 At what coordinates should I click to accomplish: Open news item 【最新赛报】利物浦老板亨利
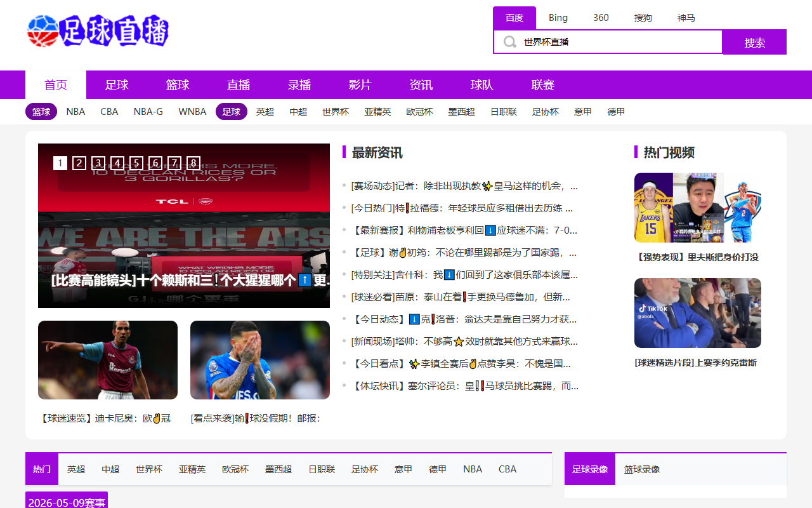click(x=464, y=231)
